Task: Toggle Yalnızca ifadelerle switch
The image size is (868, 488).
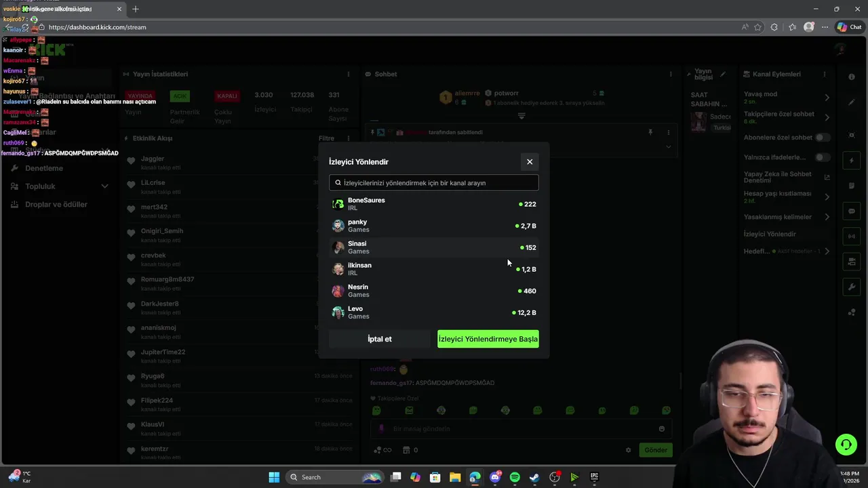Action: (823, 157)
